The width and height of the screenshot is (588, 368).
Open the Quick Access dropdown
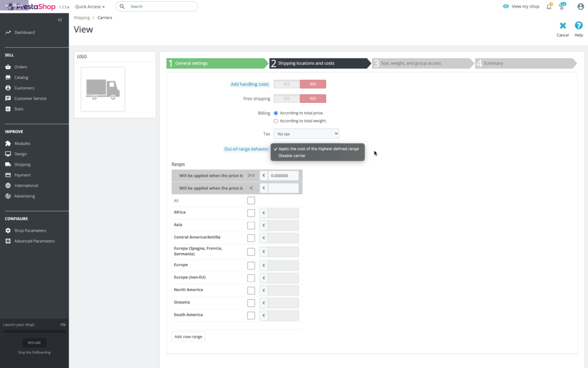(90, 6)
